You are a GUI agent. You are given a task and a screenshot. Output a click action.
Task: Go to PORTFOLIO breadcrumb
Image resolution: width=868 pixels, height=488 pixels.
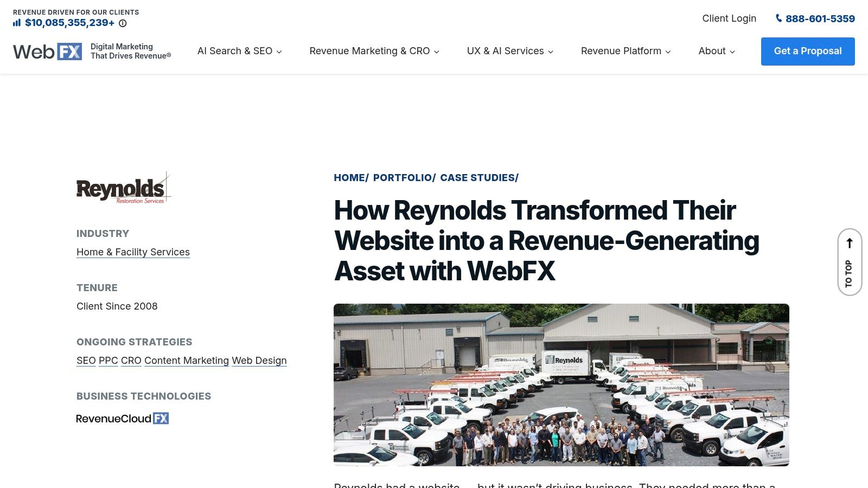(403, 178)
